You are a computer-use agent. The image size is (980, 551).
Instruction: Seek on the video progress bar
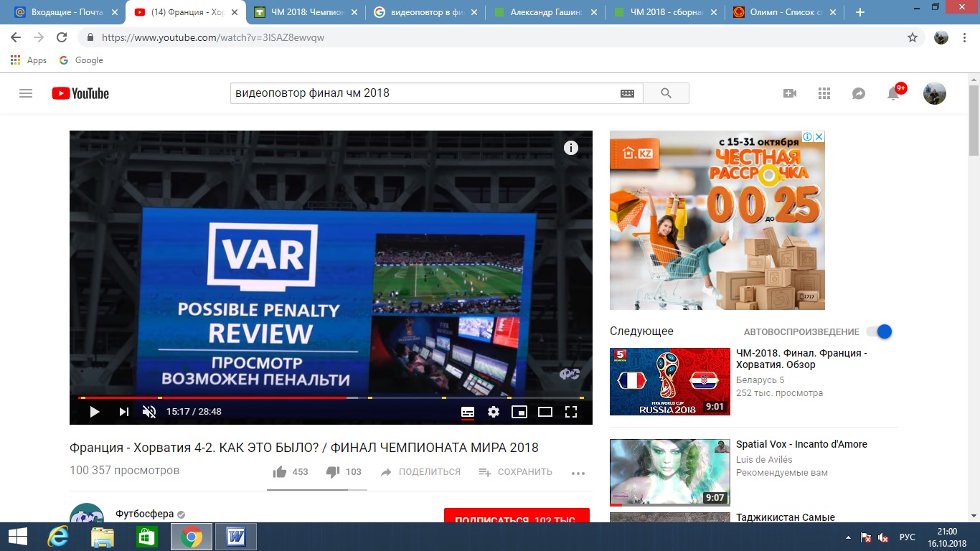[x=331, y=397]
